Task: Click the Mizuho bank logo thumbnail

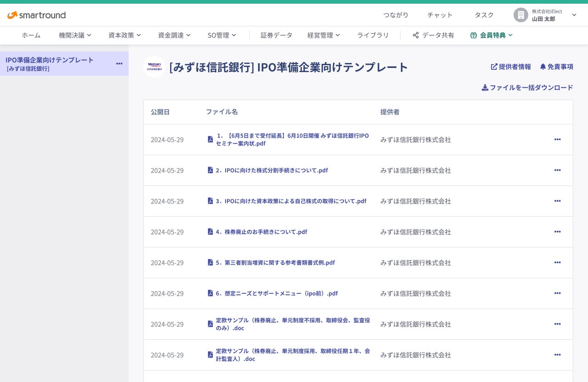Action: click(154, 67)
